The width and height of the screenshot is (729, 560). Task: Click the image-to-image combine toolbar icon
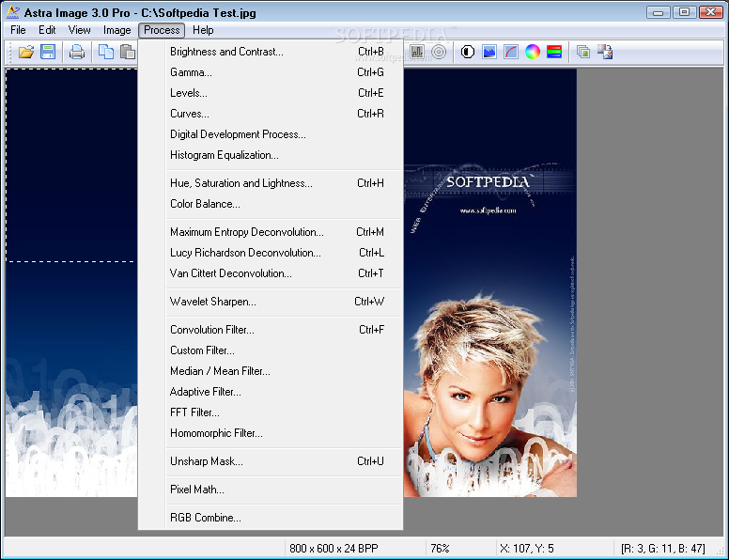(605, 52)
